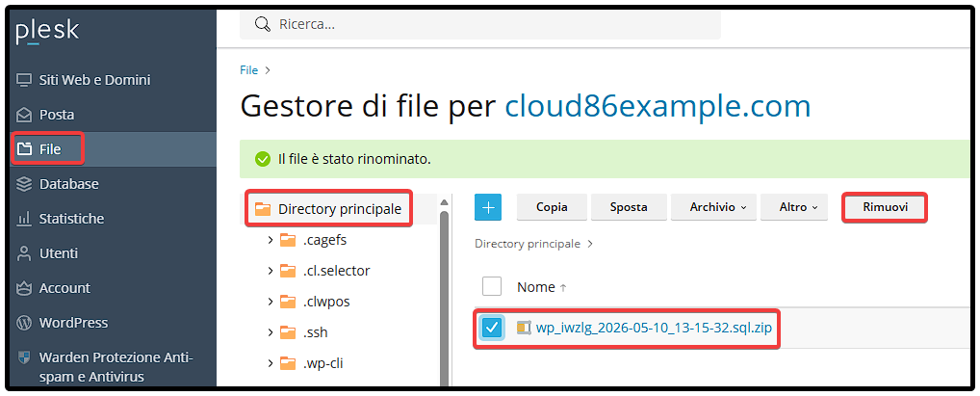Sort by the Nome column header

click(535, 287)
